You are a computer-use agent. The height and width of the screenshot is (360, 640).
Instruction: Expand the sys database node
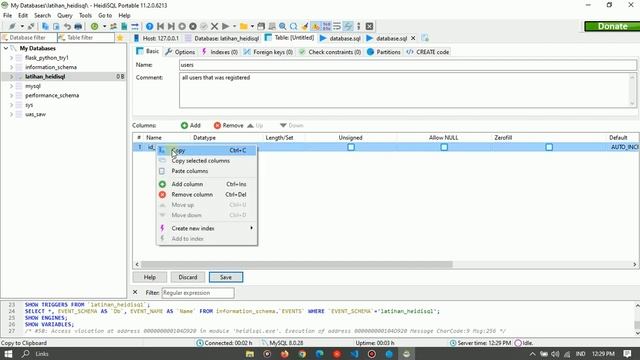pos(11,105)
